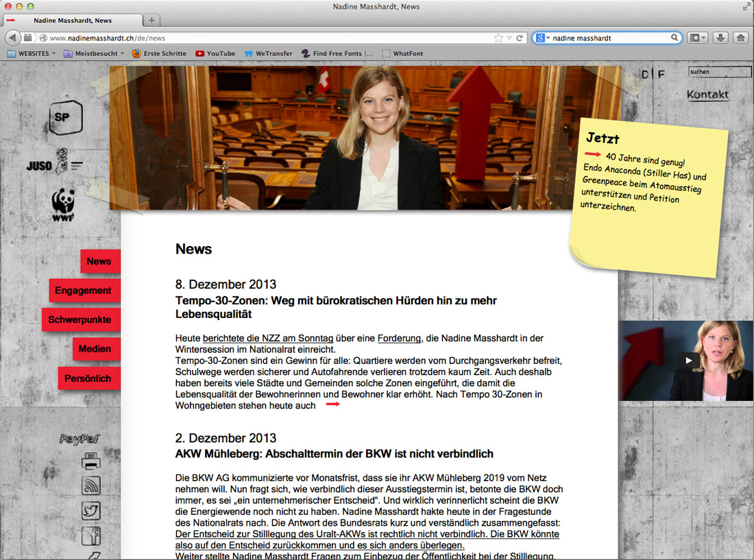Open the Facebook icon link

[91, 535]
